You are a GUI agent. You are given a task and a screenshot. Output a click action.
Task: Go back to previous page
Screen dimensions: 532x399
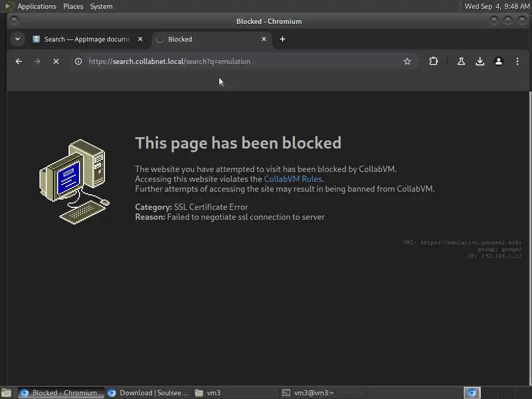19,61
